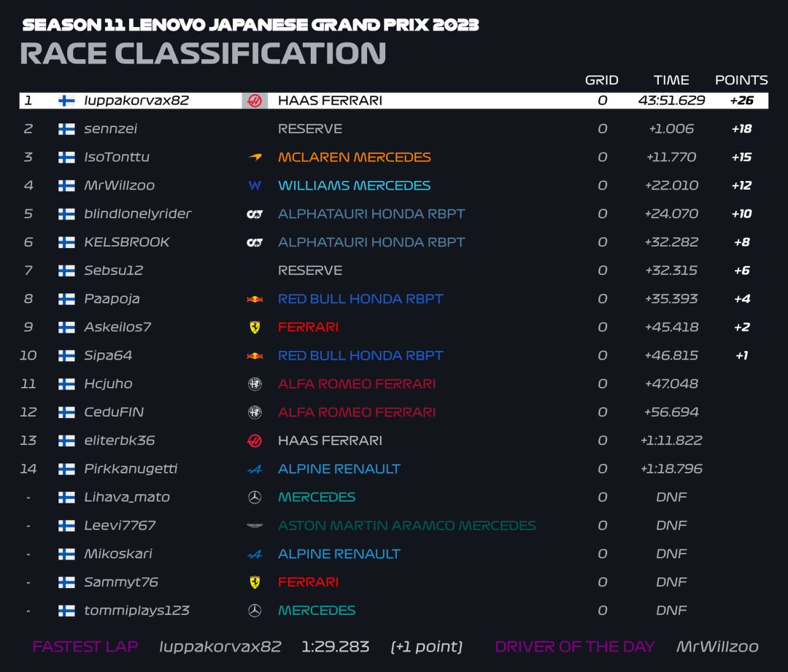Viewport: 788px width, 672px height.
Task: Click the fastest lap time 1:29.283
Action: (x=335, y=646)
